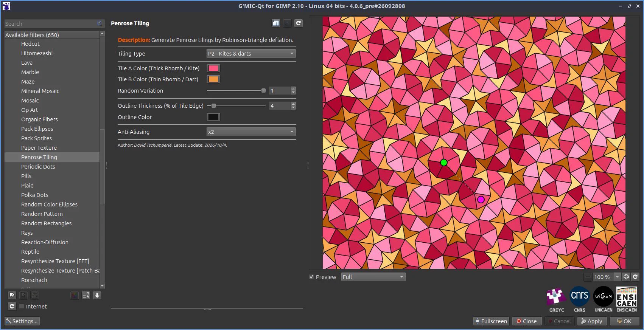
Task: Select the Hitomezashi filter
Action: tap(37, 53)
